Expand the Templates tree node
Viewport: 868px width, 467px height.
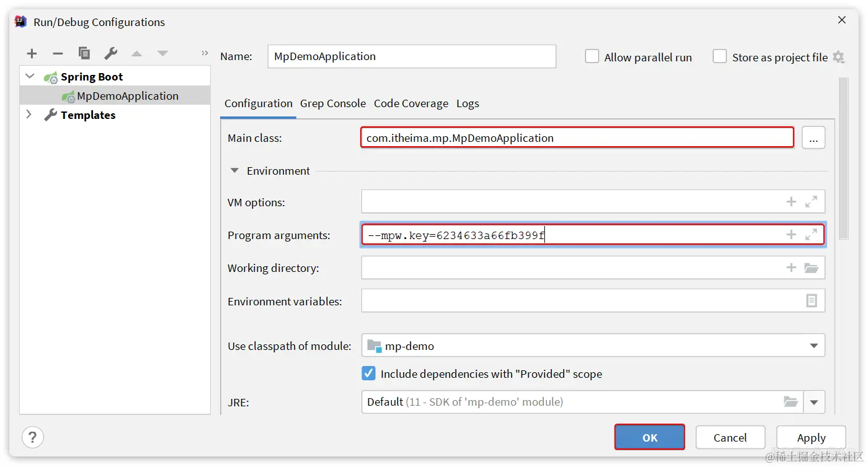pyautogui.click(x=29, y=115)
